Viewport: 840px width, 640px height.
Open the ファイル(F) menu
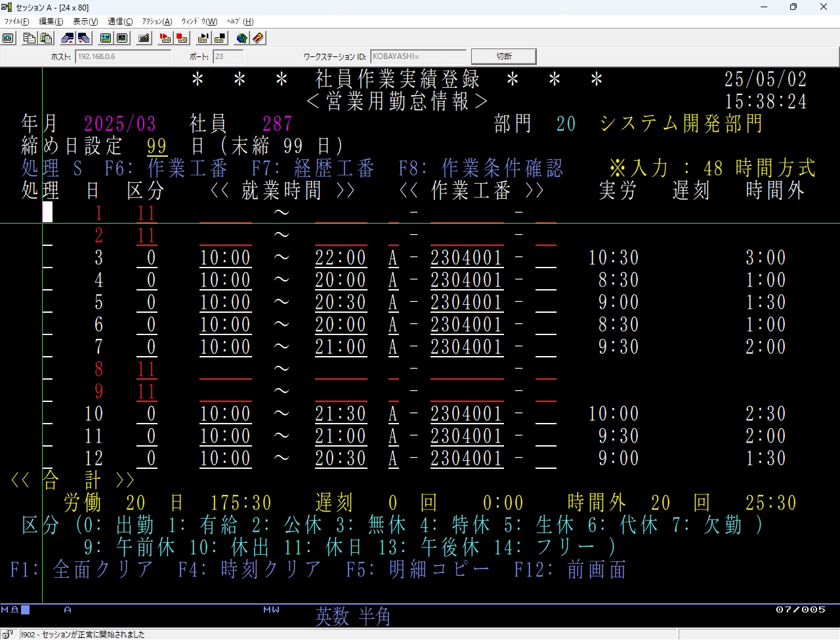click(x=17, y=22)
